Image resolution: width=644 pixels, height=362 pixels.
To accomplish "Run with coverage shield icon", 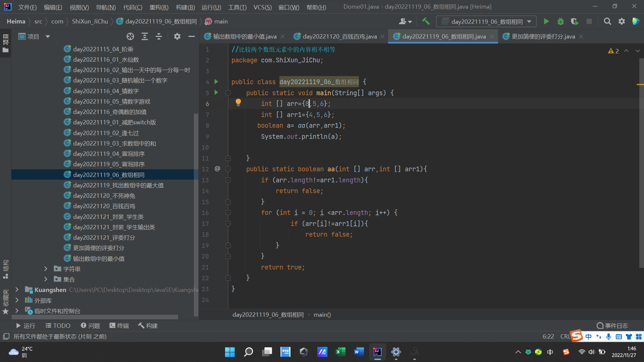I will tap(575, 21).
